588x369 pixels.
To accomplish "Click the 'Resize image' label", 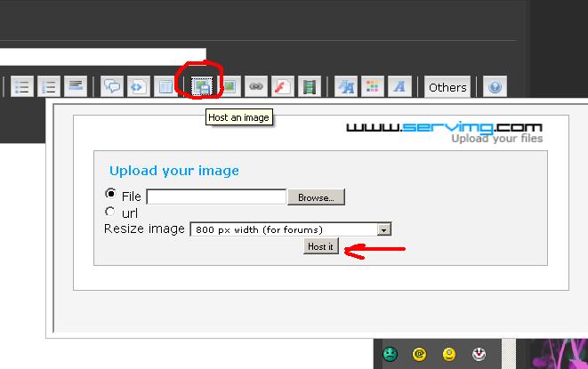I will [144, 229].
